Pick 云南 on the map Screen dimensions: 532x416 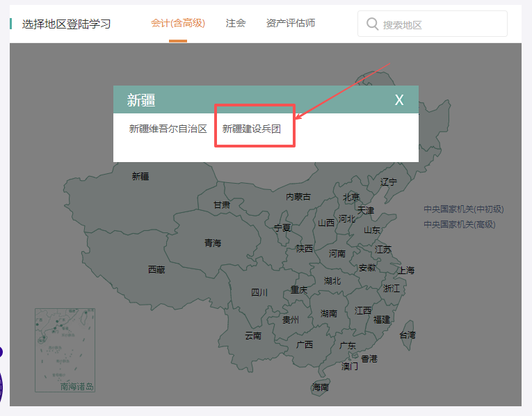(253, 336)
